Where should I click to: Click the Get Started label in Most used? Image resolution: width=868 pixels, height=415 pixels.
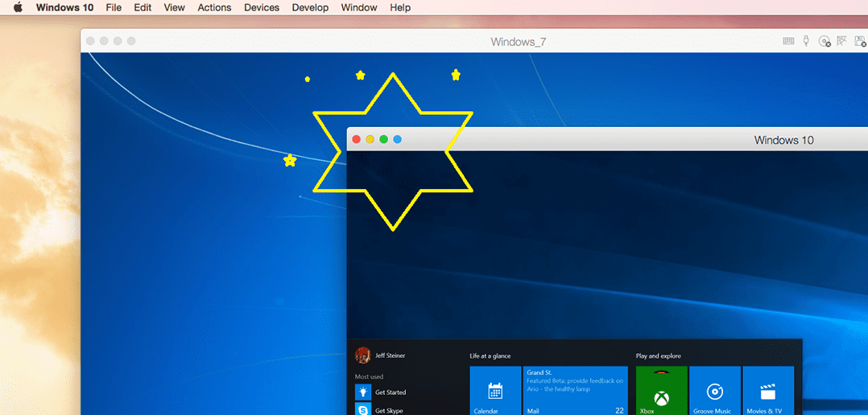391,392
